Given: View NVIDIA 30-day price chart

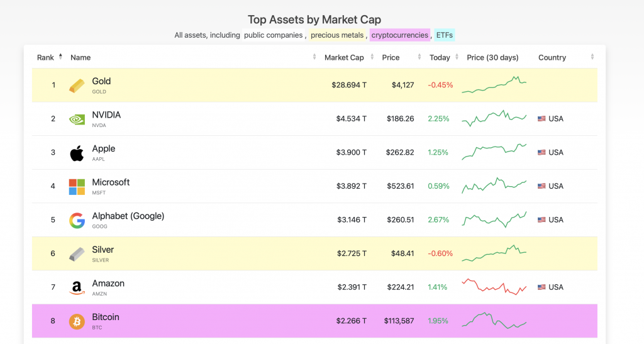Looking at the screenshot, I should point(494,118).
